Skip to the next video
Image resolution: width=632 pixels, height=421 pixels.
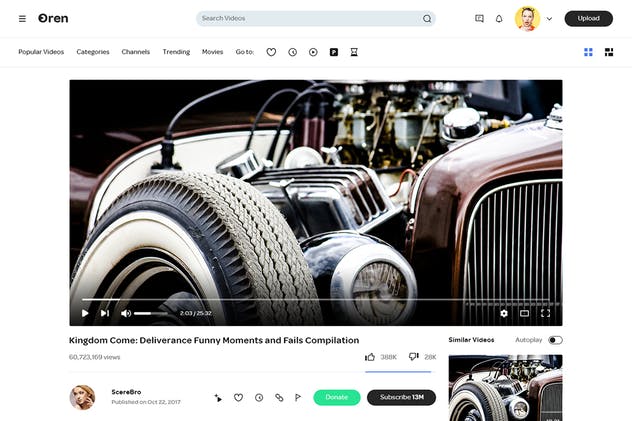pyautogui.click(x=105, y=313)
